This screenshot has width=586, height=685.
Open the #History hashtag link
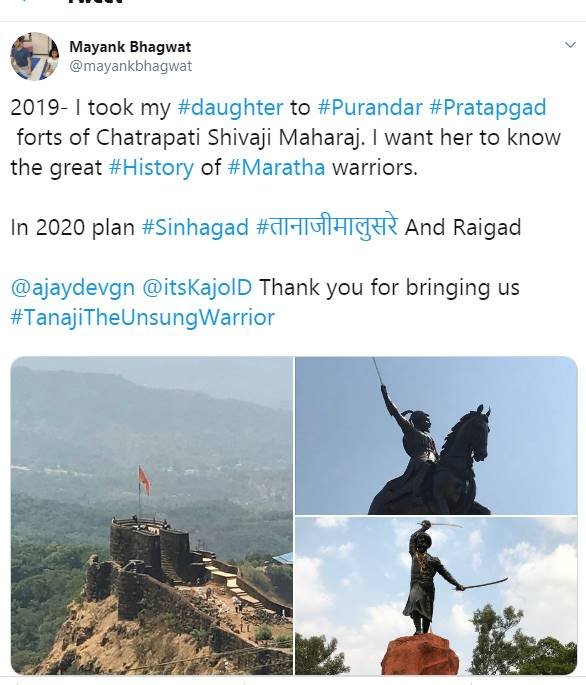(151, 168)
